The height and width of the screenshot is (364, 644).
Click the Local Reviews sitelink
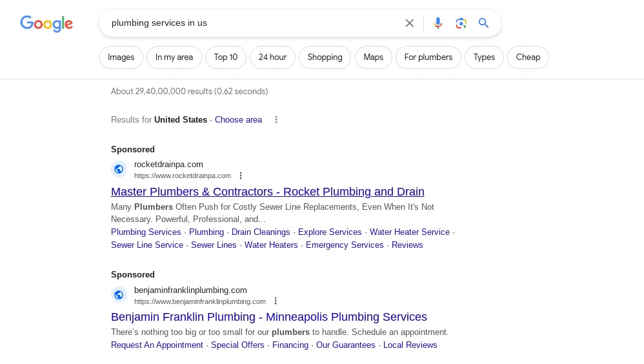click(410, 345)
